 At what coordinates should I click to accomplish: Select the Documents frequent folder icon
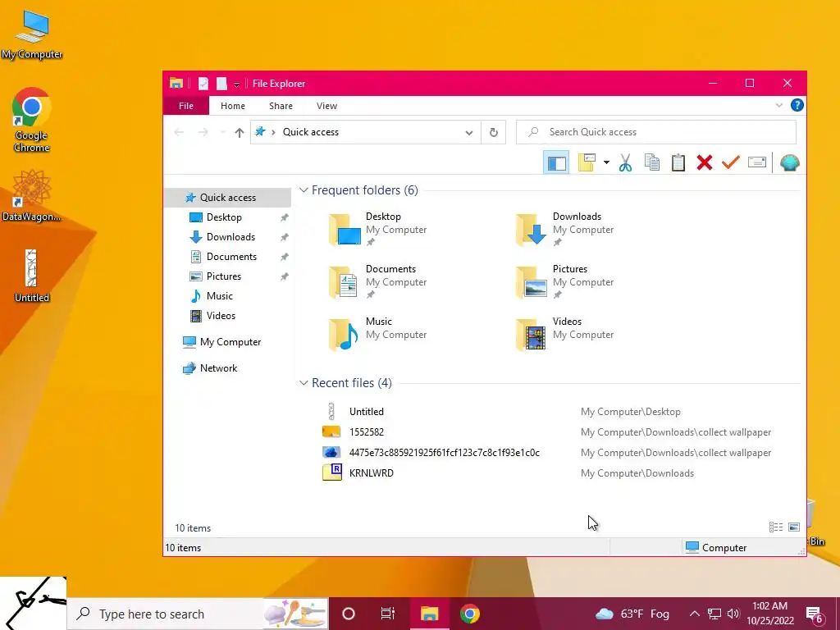[x=344, y=282]
